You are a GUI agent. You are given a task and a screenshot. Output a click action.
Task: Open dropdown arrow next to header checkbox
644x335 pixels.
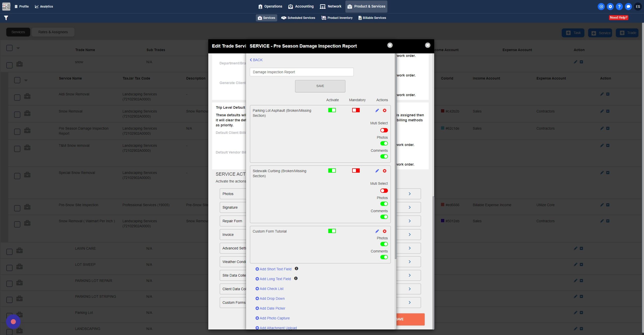click(x=18, y=48)
